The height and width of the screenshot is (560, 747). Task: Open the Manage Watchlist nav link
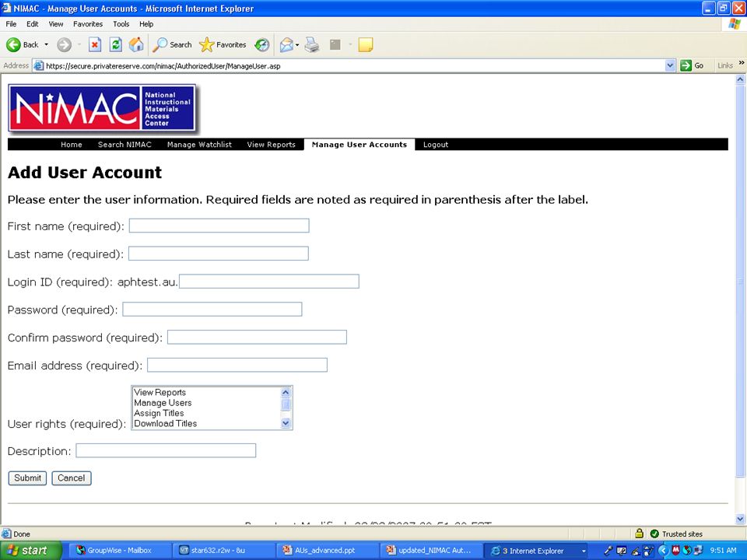coord(199,145)
